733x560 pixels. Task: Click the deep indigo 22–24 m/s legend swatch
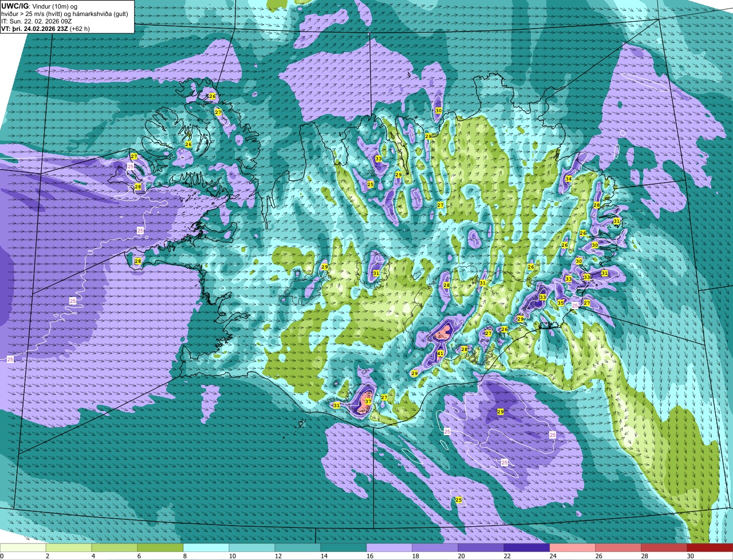[x=527, y=547]
